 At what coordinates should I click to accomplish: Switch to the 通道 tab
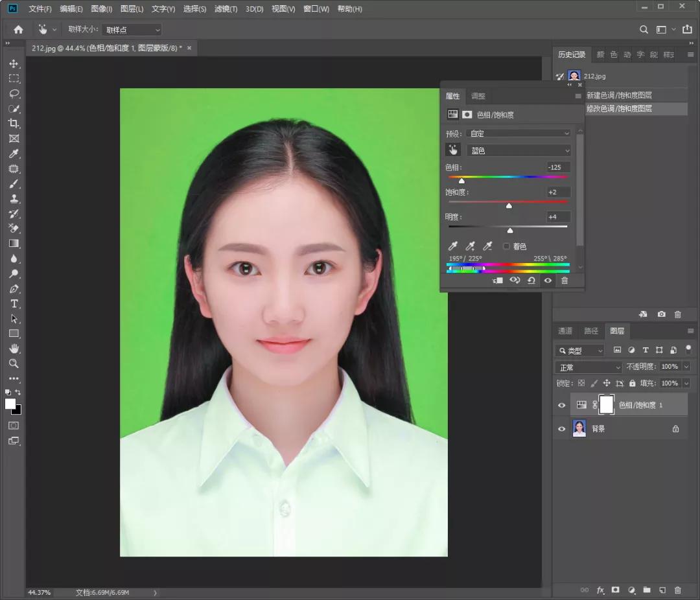point(565,331)
